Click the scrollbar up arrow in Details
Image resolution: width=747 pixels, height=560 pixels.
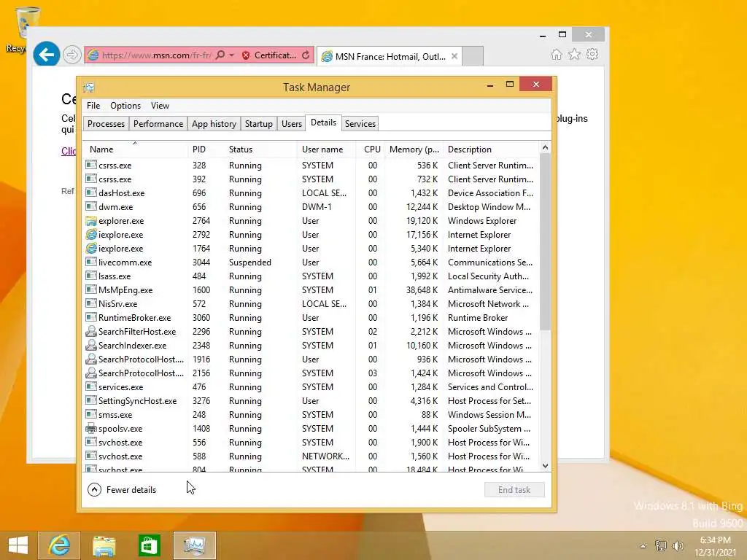pos(545,147)
